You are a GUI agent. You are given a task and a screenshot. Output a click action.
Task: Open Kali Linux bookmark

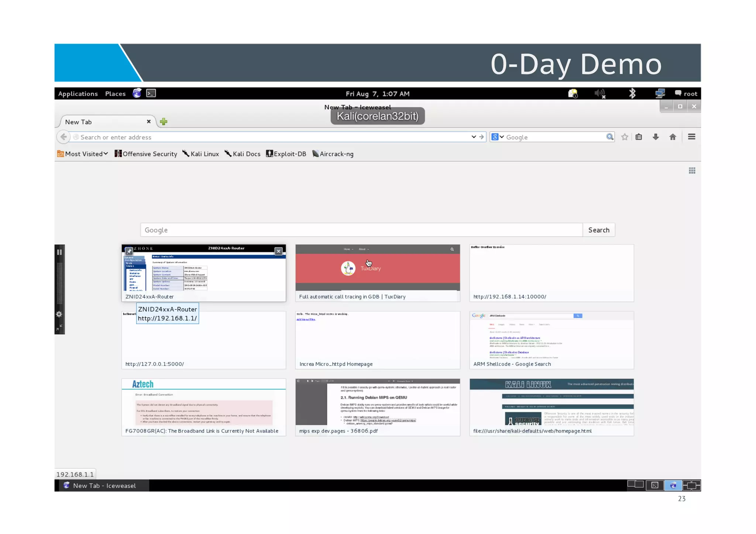pyautogui.click(x=200, y=154)
